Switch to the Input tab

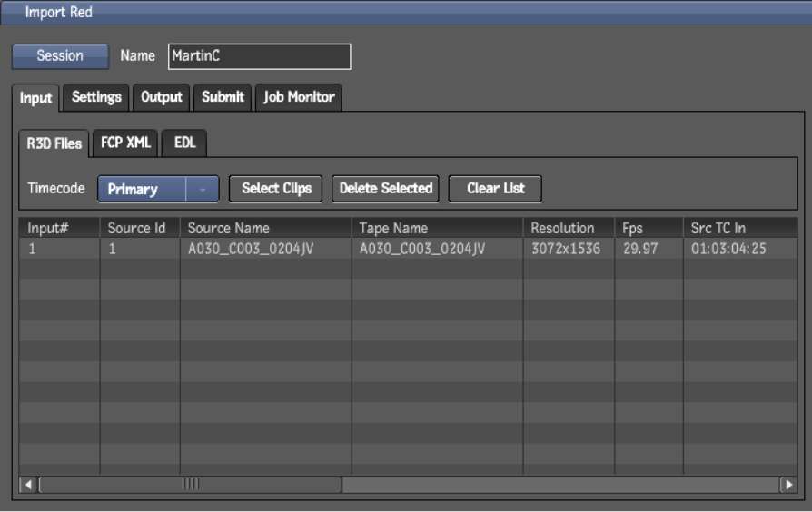[36, 98]
